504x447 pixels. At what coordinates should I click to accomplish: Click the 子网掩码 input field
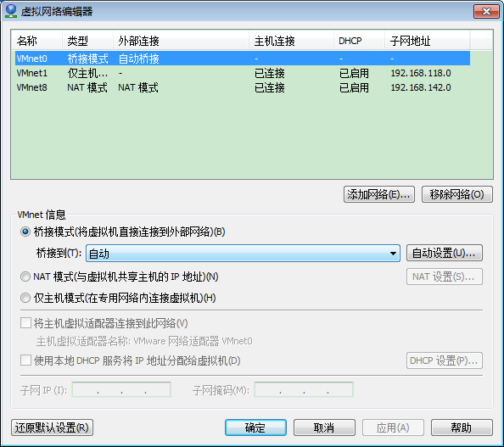tap(304, 389)
